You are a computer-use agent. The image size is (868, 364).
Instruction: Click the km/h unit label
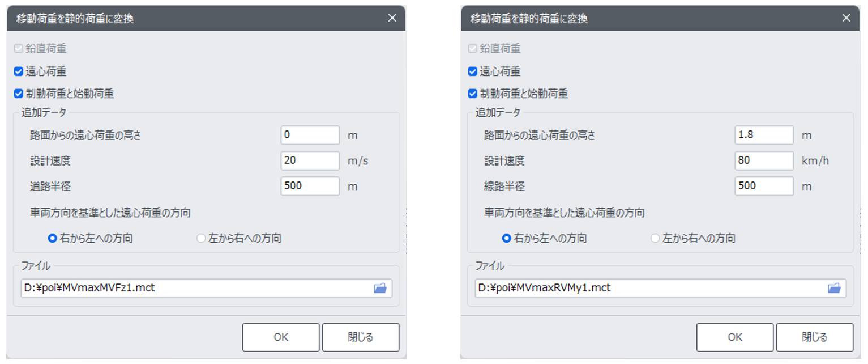coord(815,161)
